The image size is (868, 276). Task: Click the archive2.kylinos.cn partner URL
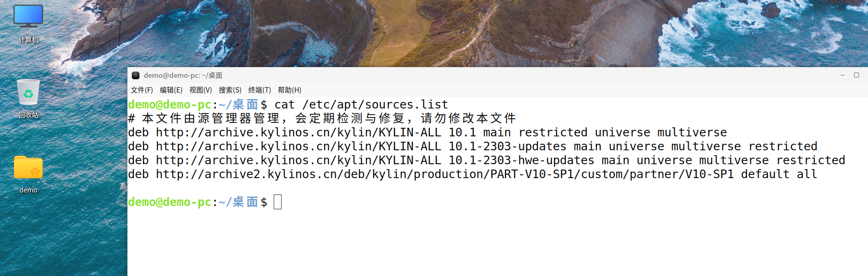pos(445,174)
